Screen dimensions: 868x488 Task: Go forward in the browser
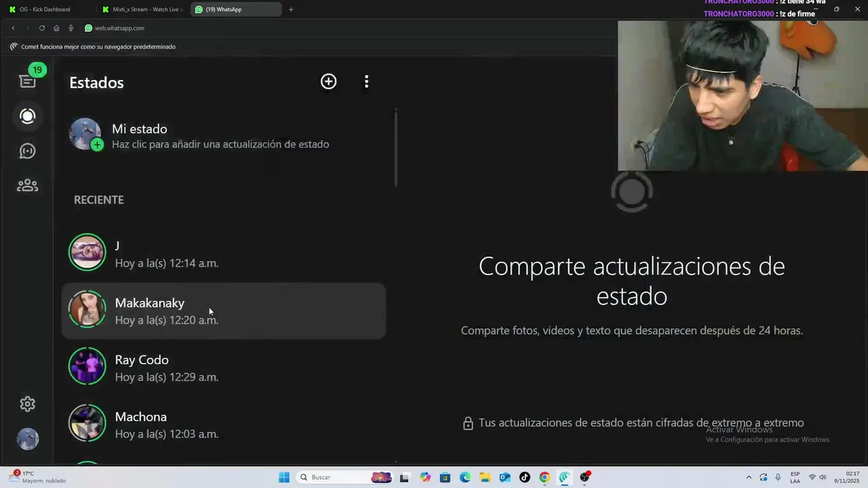click(27, 28)
